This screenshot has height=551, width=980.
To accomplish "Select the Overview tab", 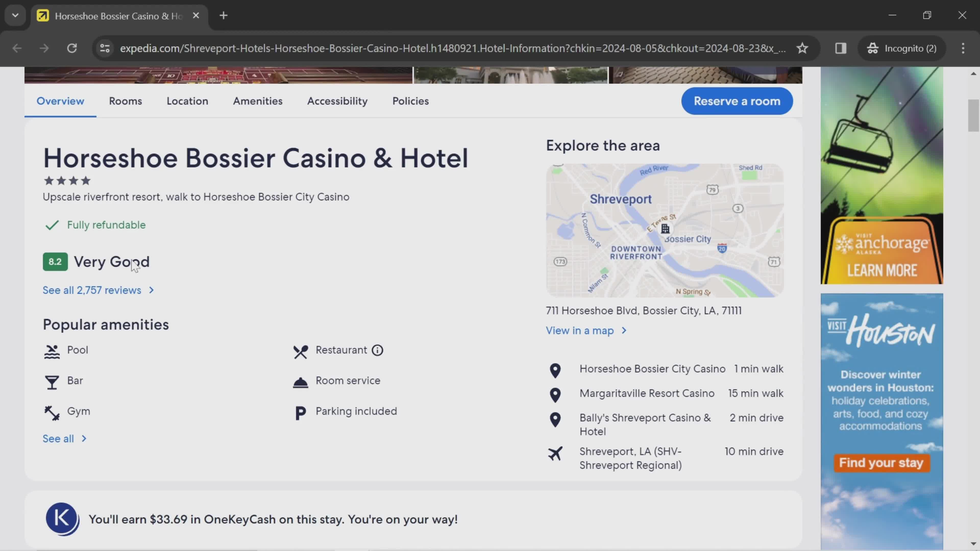I will click(60, 101).
